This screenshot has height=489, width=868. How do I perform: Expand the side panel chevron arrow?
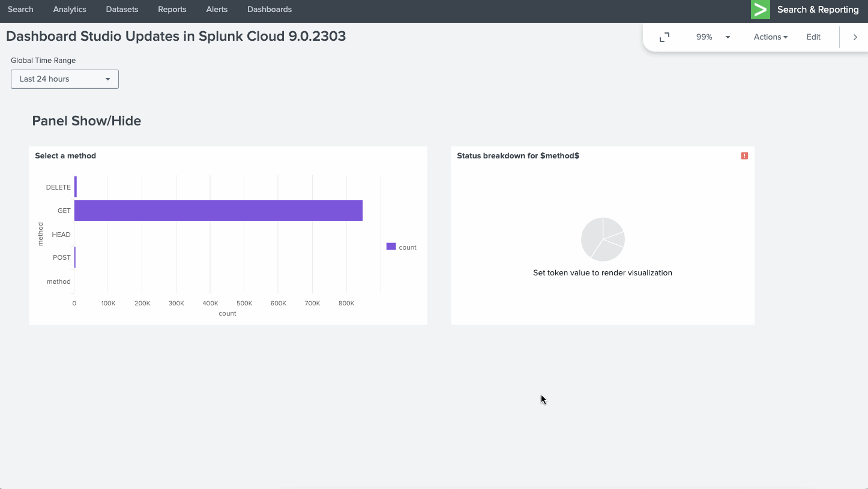(x=855, y=37)
